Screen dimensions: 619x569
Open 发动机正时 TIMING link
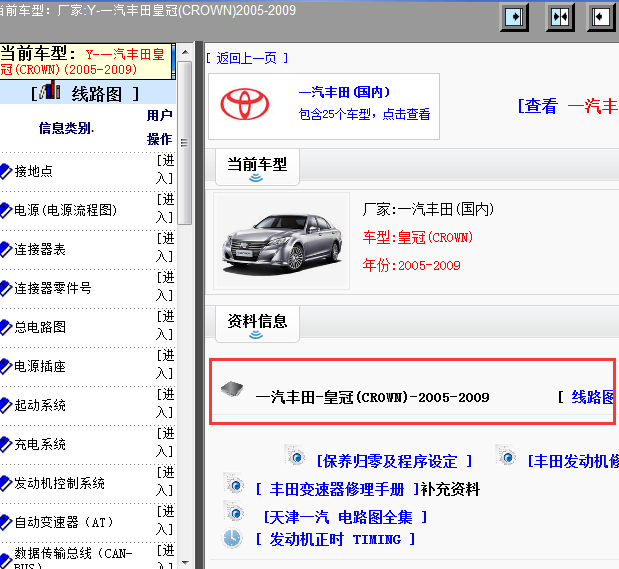pyautogui.click(x=335, y=539)
